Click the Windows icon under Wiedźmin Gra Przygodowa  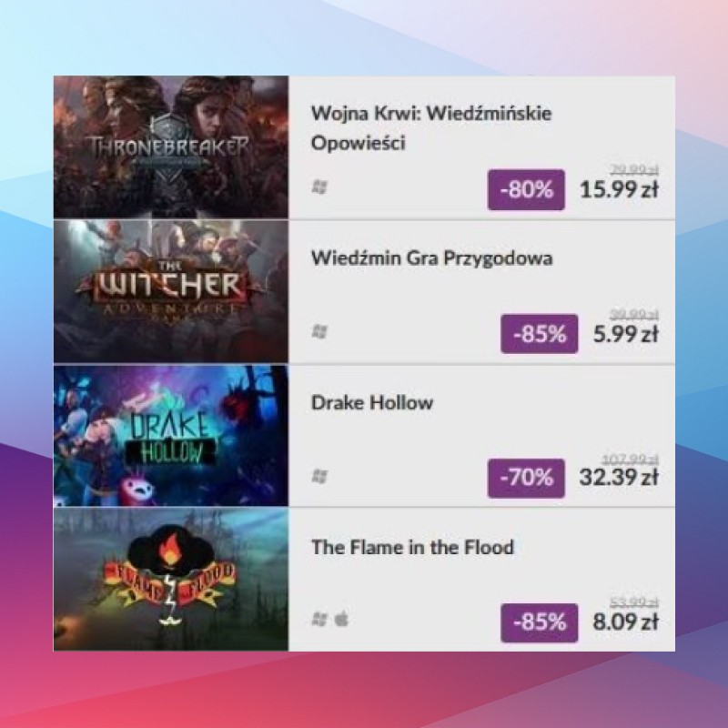point(319,331)
